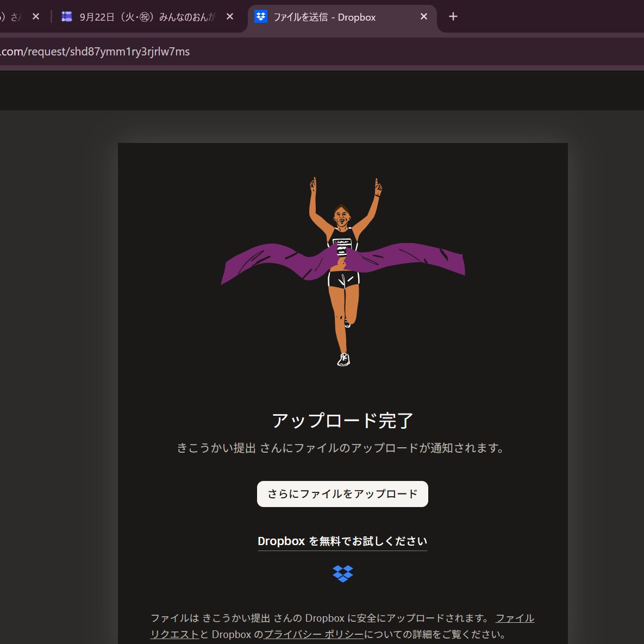Click the finish-line runner illustration
This screenshot has width=644, height=644.
coord(343,271)
